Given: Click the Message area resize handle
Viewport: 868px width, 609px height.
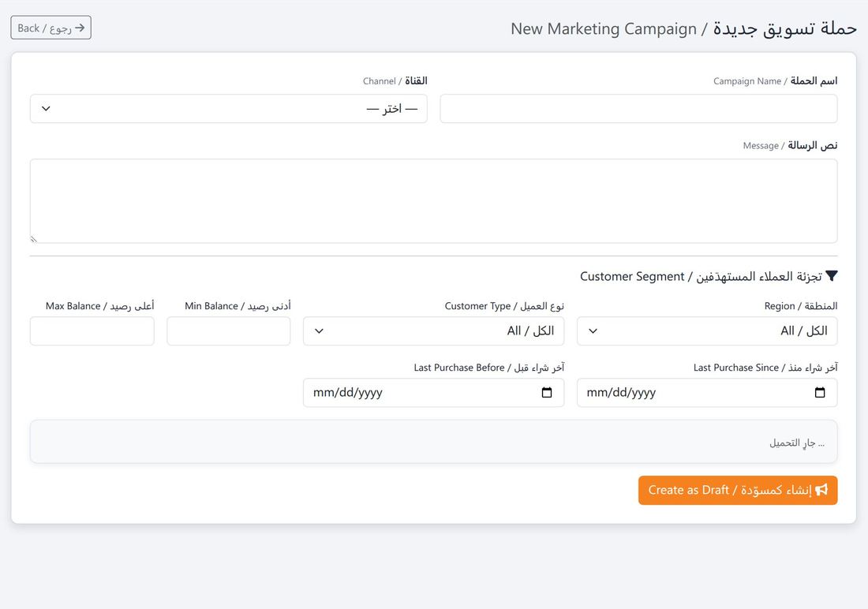Looking at the screenshot, I should (x=34, y=238).
